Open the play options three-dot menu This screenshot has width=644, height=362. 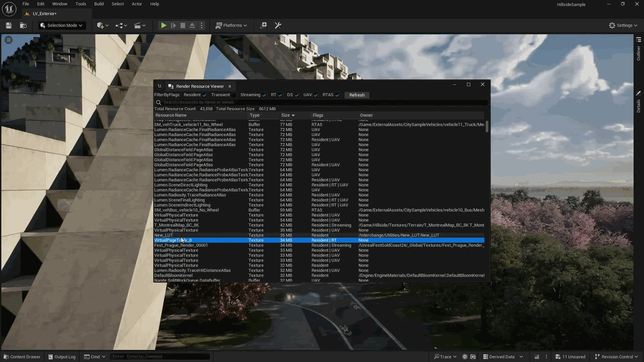tap(202, 25)
